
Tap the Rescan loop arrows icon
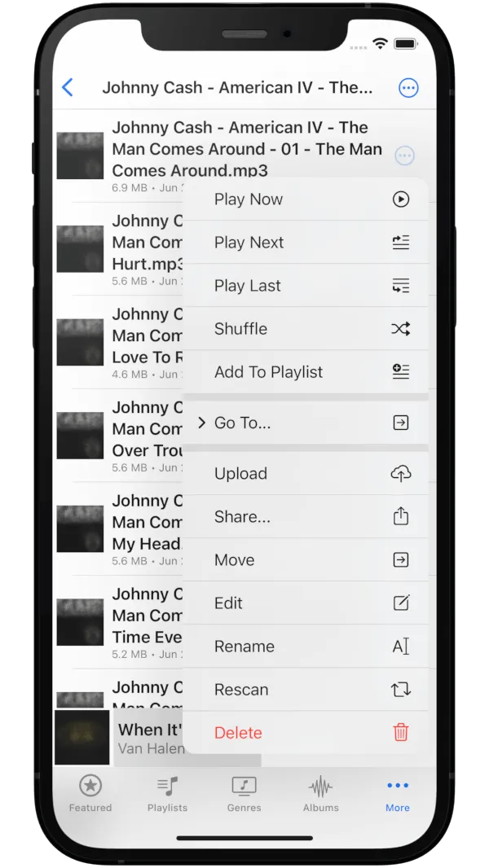[400, 689]
